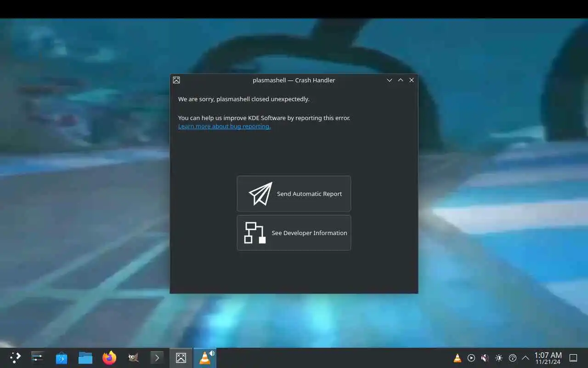Open the clock showing 1:07 AM
Image resolution: width=588 pixels, height=368 pixels.
(548, 358)
